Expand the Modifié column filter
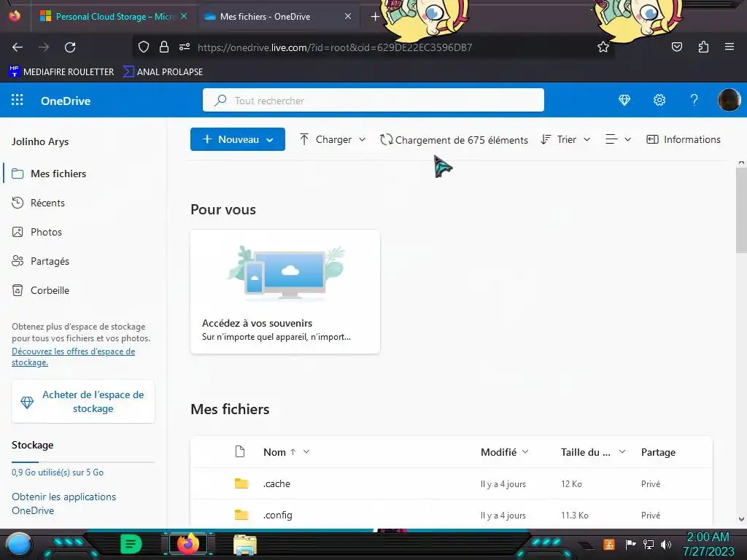The height and width of the screenshot is (560, 747). [x=525, y=451]
